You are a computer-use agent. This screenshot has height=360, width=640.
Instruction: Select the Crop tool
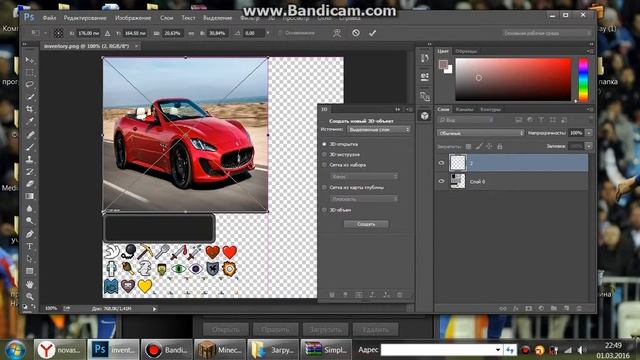pos(29,109)
